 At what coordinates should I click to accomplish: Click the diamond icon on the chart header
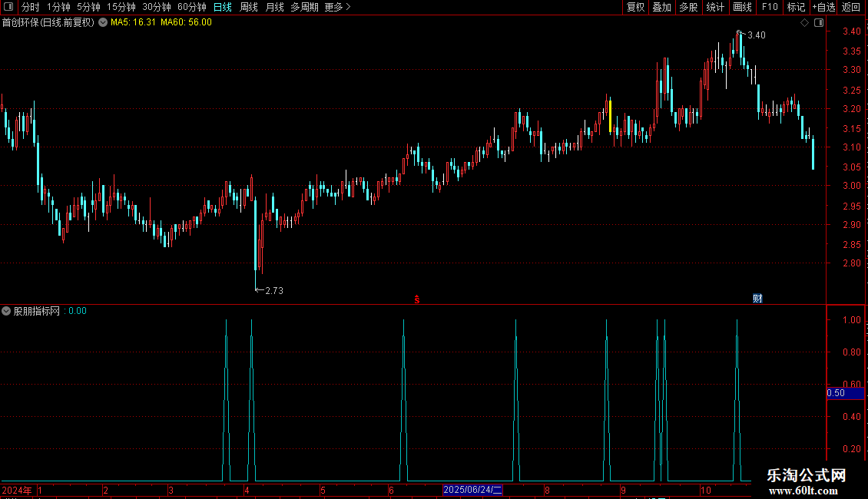[x=804, y=23]
